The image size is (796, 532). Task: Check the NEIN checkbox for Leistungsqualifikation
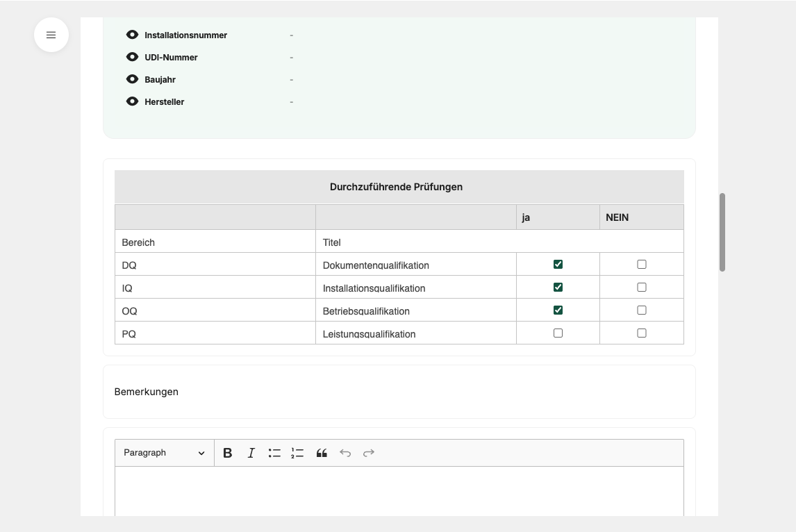coord(642,333)
